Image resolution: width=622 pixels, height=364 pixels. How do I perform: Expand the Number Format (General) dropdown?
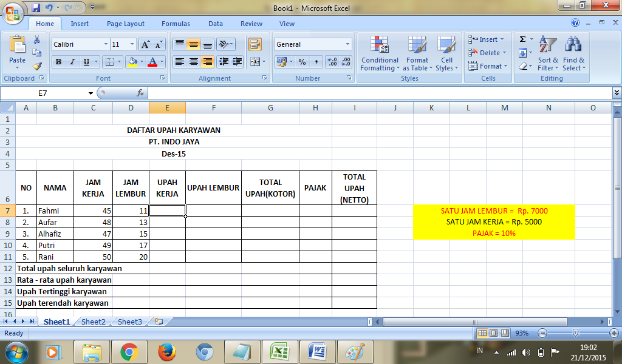coord(347,44)
